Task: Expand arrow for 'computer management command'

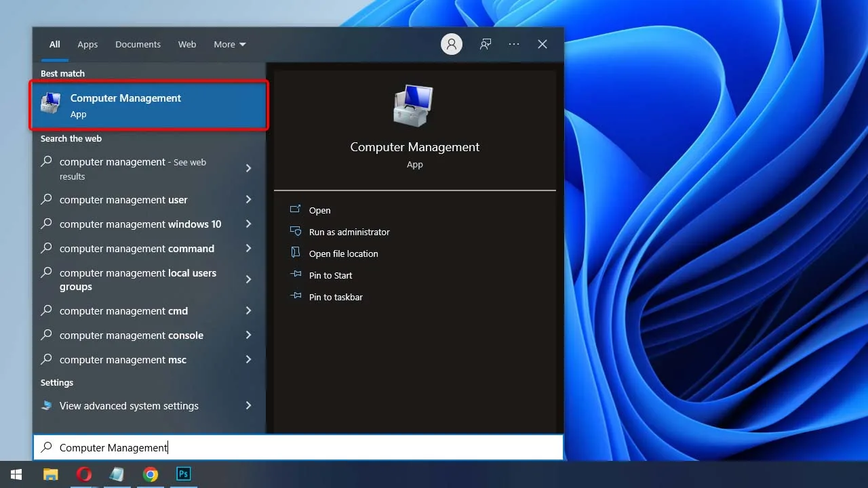Action: click(x=248, y=248)
